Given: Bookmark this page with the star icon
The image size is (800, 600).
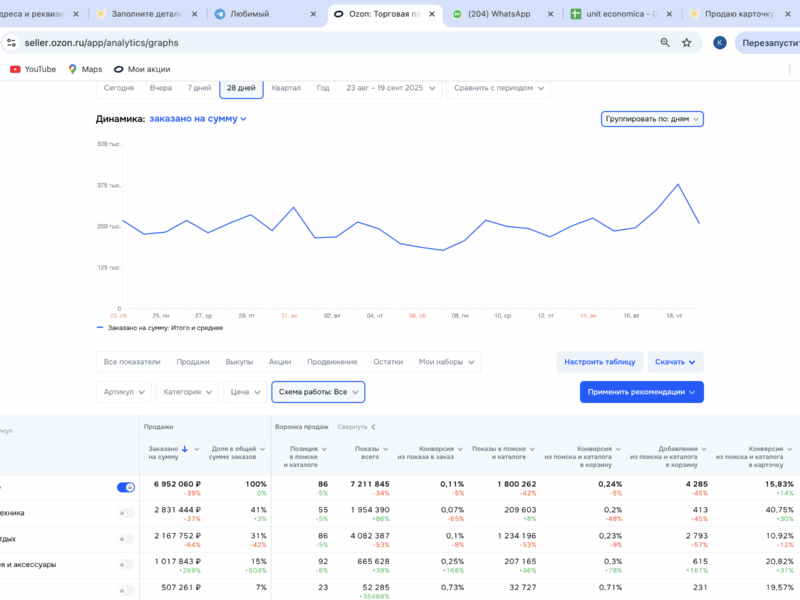Looking at the screenshot, I should (687, 43).
